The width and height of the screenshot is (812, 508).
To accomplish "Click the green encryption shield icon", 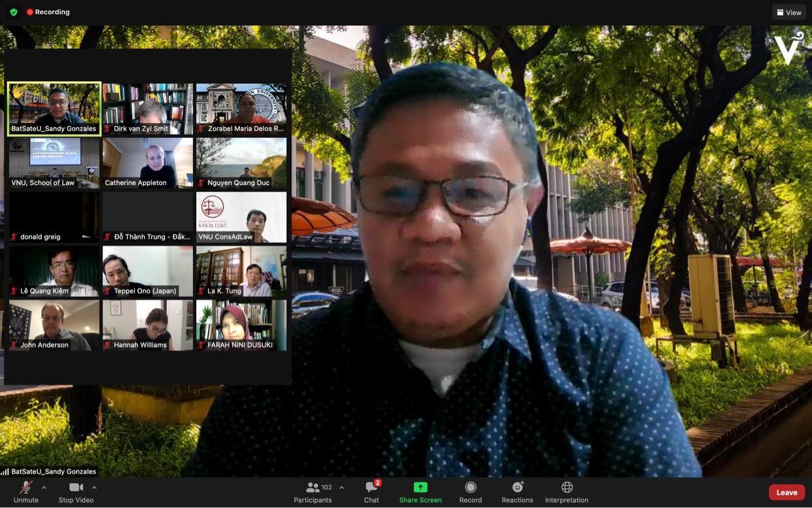I will coord(13,12).
